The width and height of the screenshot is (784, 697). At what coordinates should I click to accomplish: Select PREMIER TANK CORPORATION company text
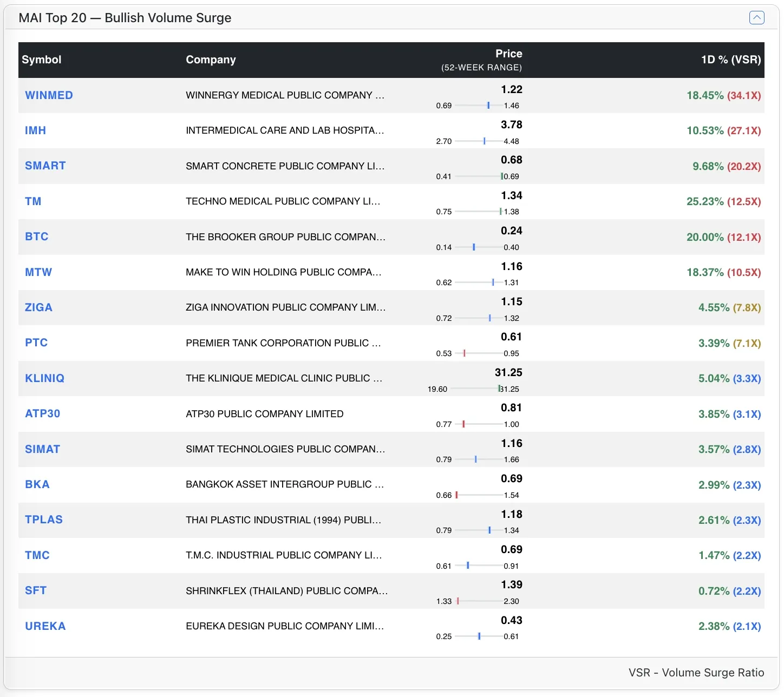tap(283, 343)
